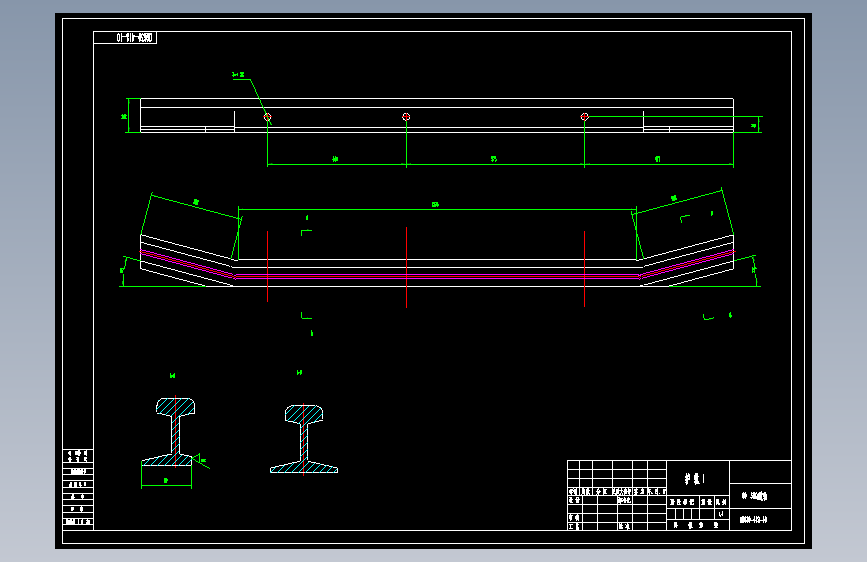Select the magenta line along the side view
Image resolution: width=867 pixels, height=562 pixels.
(437, 276)
